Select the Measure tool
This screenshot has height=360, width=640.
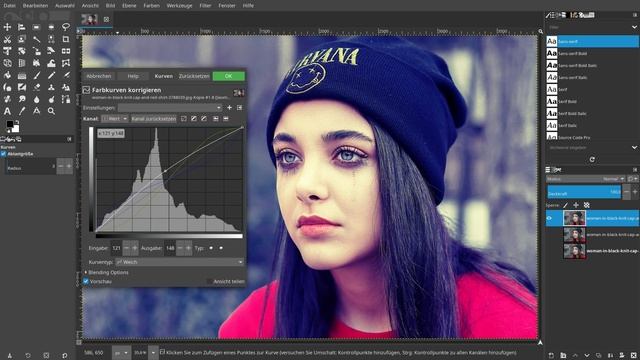click(37, 111)
